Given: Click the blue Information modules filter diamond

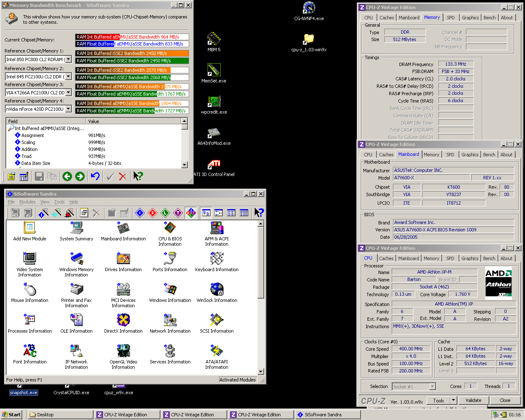Looking at the screenshot, I should tap(140, 212).
